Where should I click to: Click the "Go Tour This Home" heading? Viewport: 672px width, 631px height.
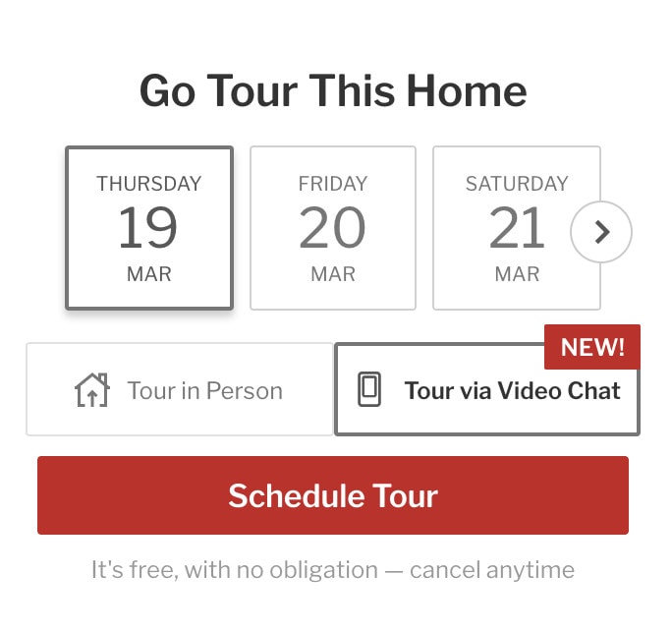pos(333,91)
